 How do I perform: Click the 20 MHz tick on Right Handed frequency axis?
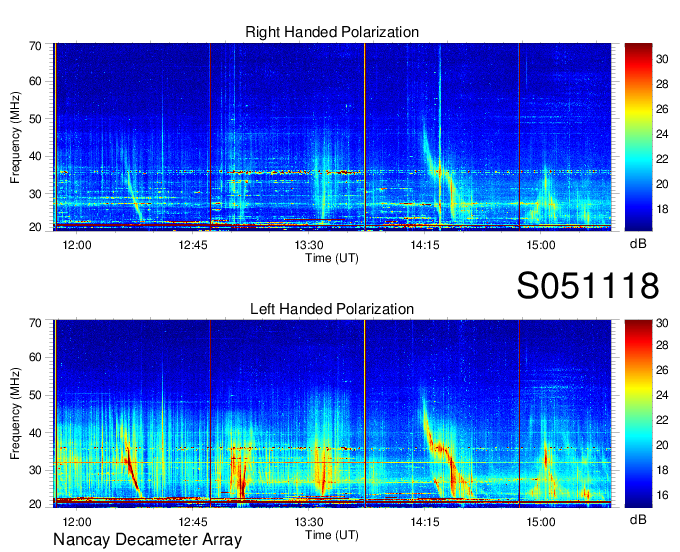tap(35, 227)
